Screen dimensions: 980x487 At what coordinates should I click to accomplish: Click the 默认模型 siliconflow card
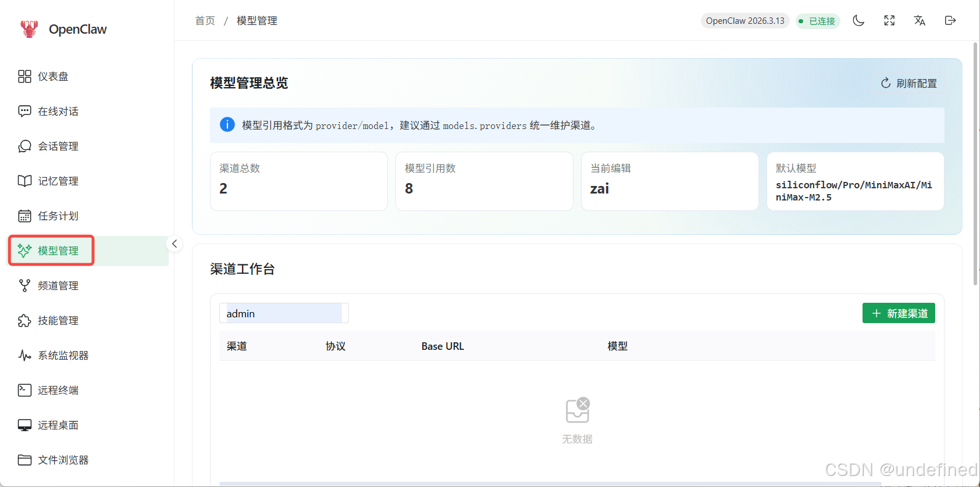pos(856,181)
